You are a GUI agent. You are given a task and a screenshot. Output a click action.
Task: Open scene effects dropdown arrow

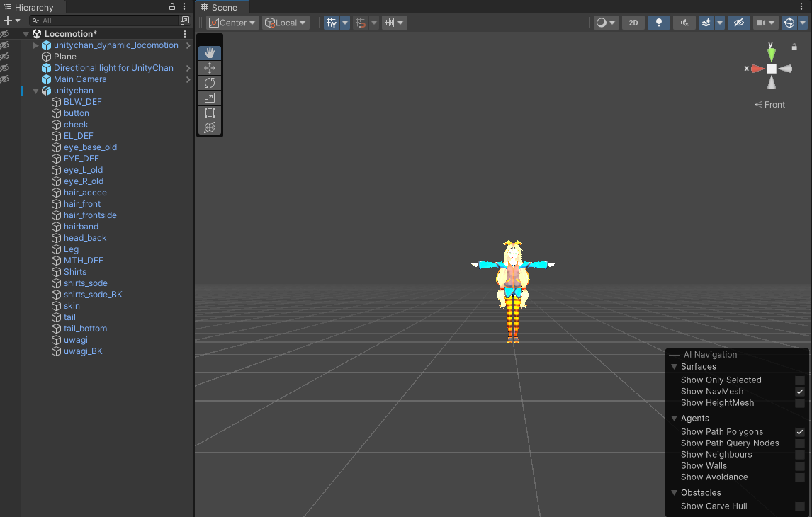pos(720,23)
